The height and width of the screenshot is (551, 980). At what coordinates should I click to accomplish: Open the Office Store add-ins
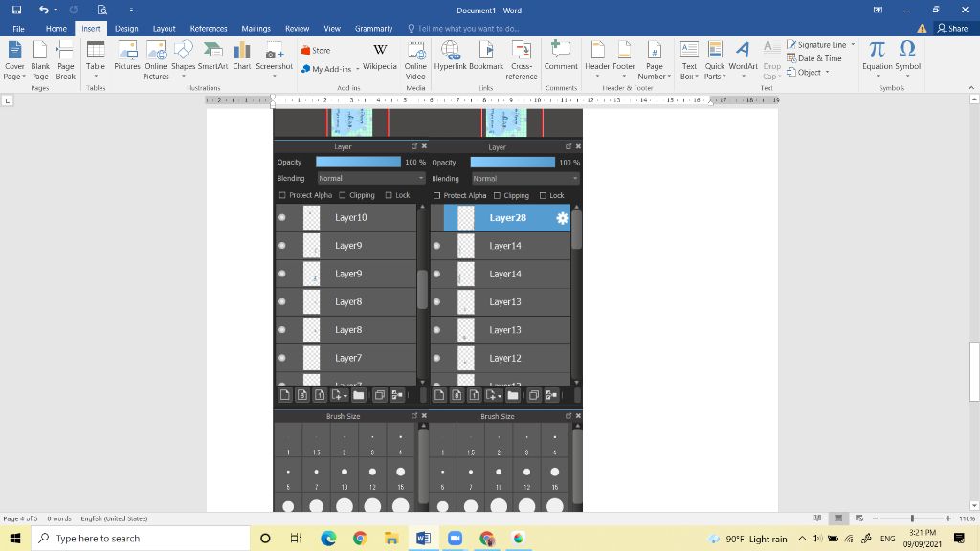pyautogui.click(x=316, y=50)
